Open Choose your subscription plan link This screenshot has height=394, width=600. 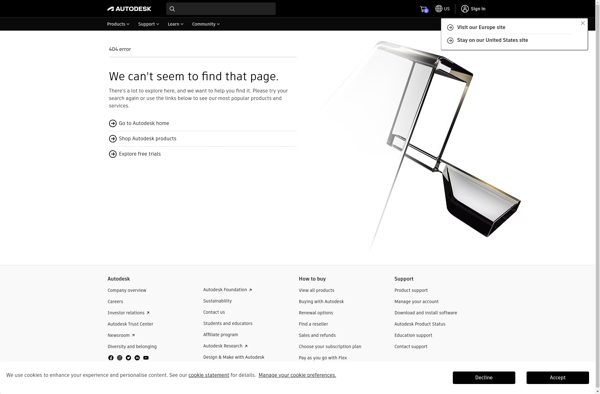(330, 347)
